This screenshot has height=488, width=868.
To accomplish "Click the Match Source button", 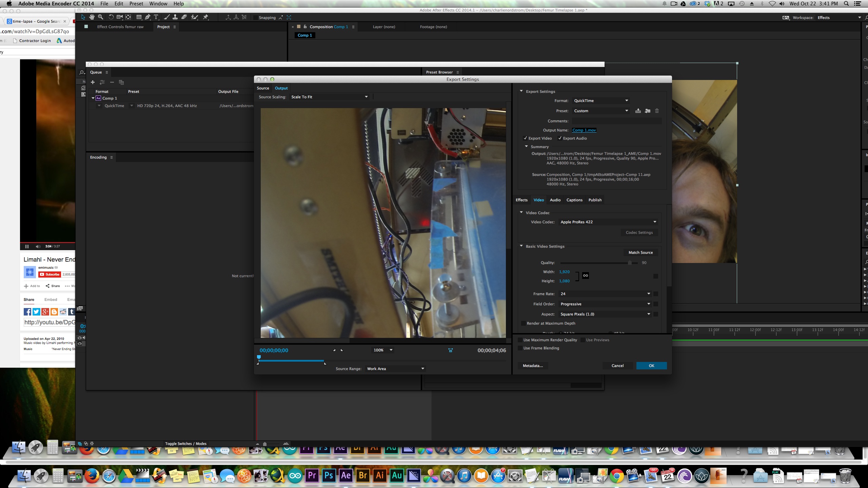I will [x=640, y=252].
